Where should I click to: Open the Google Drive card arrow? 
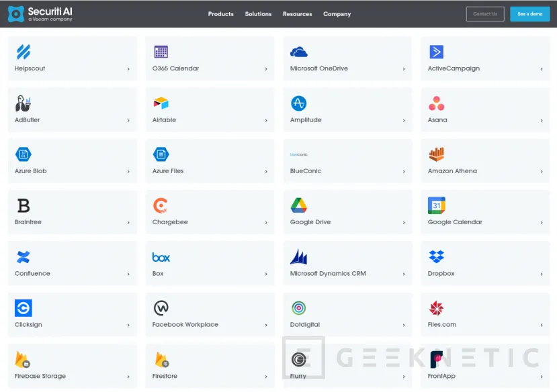[x=404, y=222]
